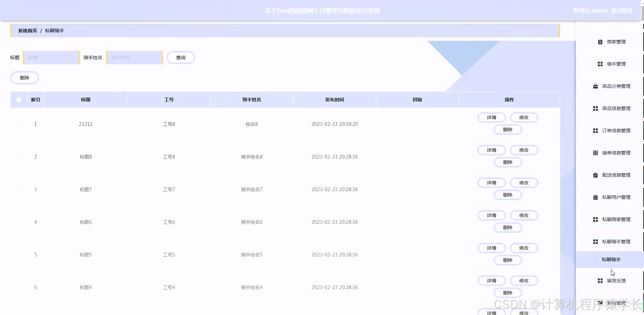Click the 姓名8 cell
644x315 pixels.
coord(252,124)
